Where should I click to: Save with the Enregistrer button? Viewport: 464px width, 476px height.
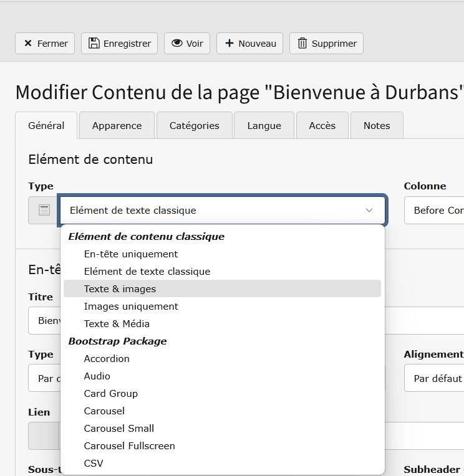click(x=119, y=44)
